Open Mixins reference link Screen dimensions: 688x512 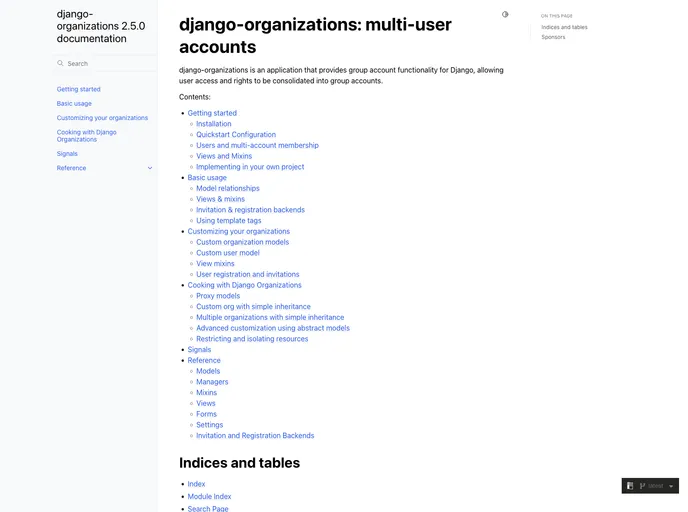pos(207,392)
